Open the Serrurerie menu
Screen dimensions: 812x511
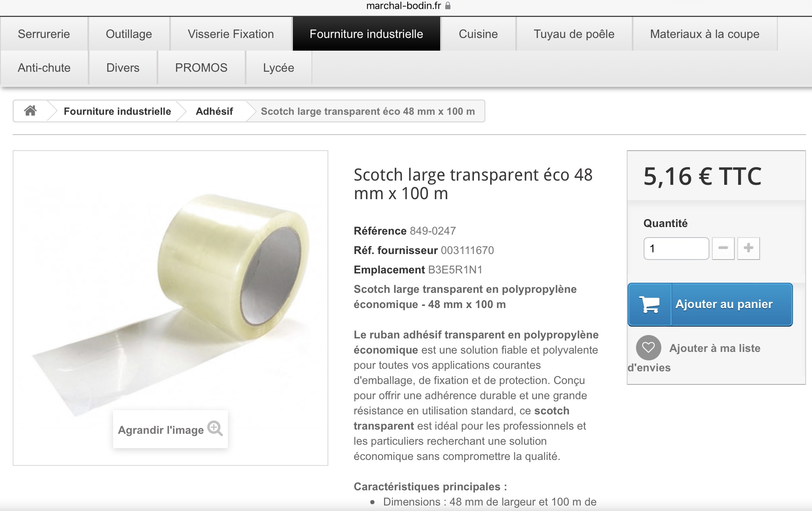tap(44, 34)
